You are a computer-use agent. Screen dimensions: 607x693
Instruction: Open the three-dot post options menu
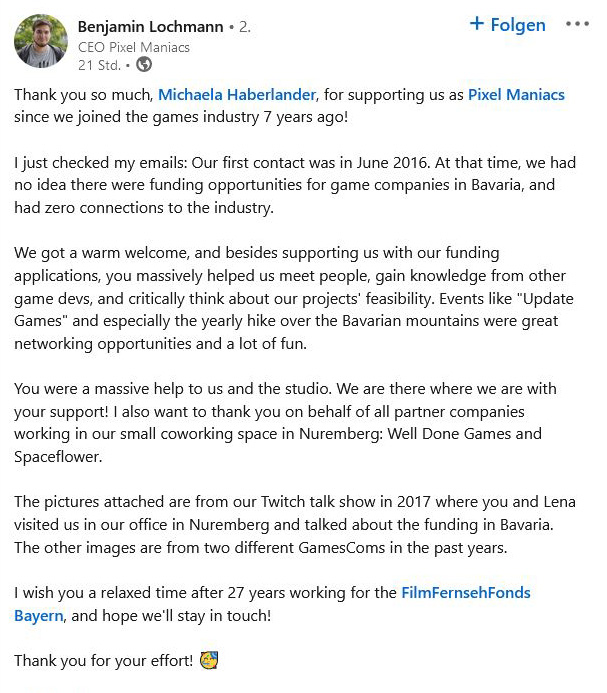[577, 25]
